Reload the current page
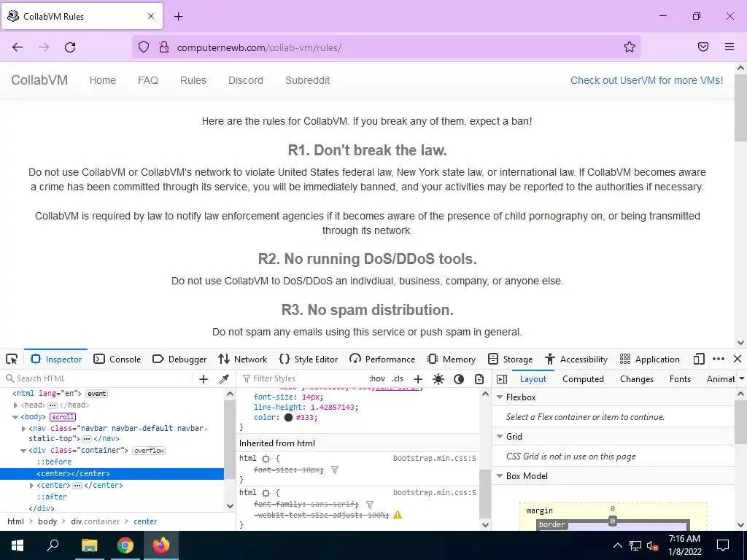 pos(70,47)
